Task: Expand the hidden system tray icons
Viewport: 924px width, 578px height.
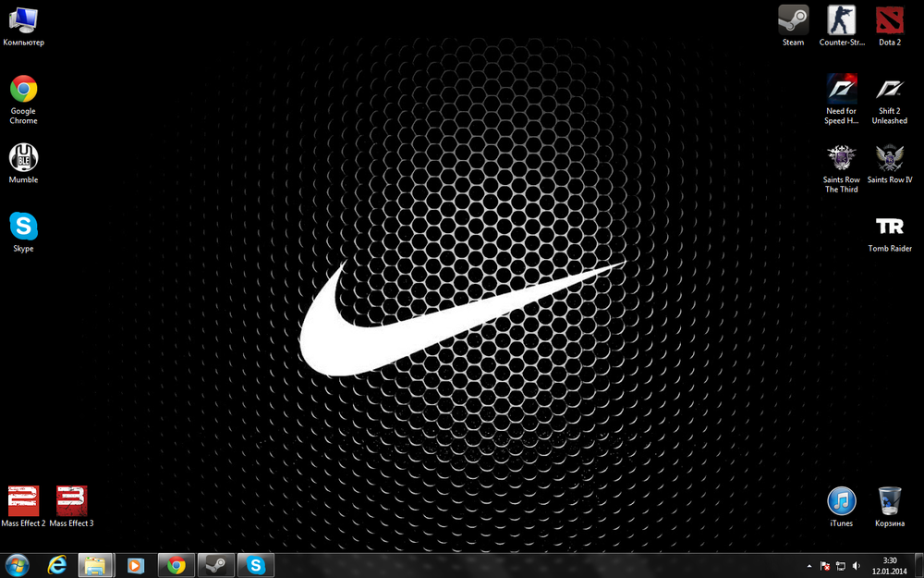Action: pos(809,566)
